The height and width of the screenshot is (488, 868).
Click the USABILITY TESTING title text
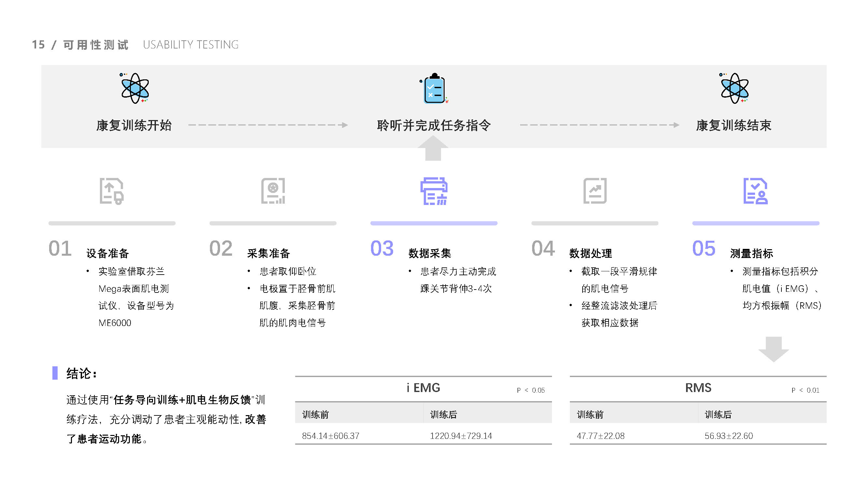point(191,45)
